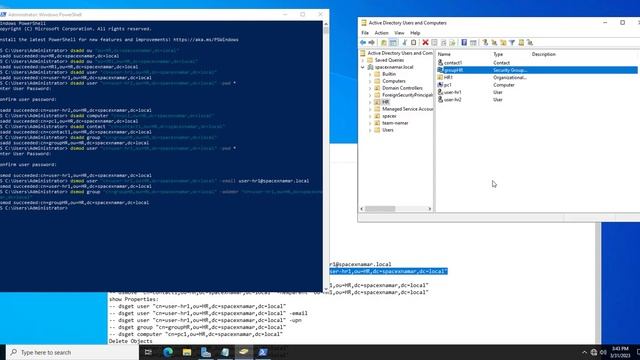The image size is (640, 360).
Task: Click the Cut scissors icon in the ADUC toolbar
Action: [404, 42]
